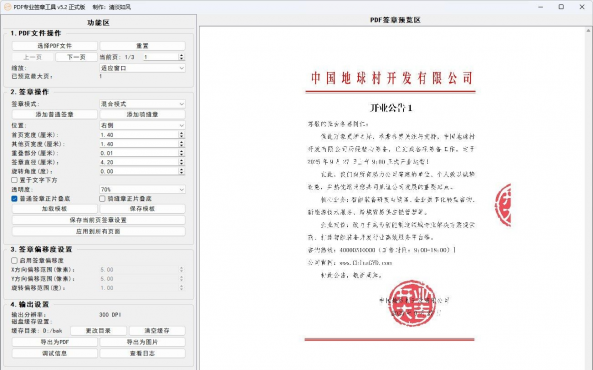Click the 清空缓存 button
This screenshot has width=593, height=370.
(x=157, y=331)
